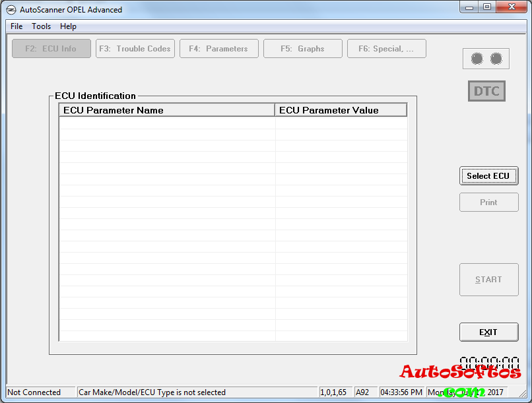532x403 pixels.
Task: Click the DTC indicator button
Action: [x=486, y=91]
